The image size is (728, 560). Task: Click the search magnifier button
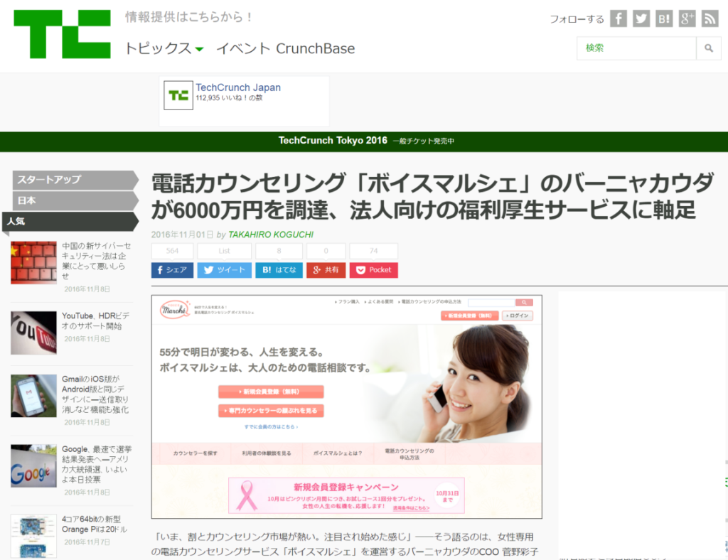pos(709,48)
